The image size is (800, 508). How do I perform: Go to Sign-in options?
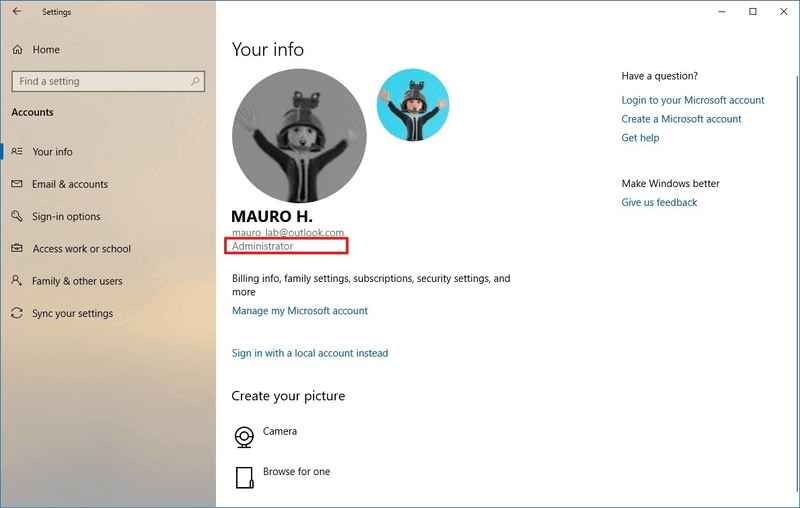click(x=66, y=216)
